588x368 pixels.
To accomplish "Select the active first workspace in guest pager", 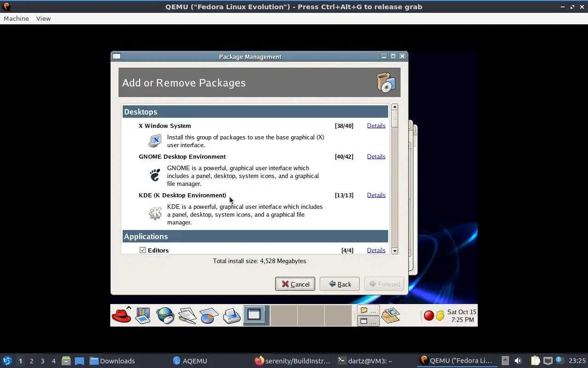I will click(x=256, y=315).
